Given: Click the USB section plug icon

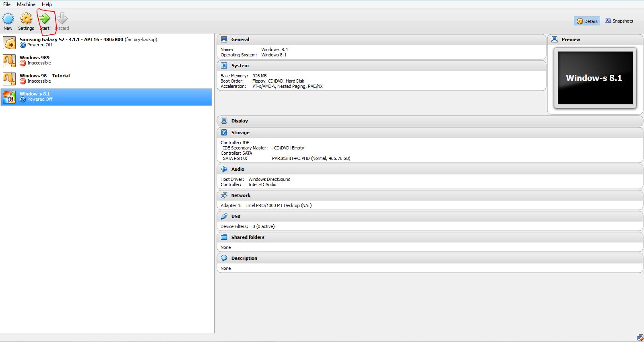Looking at the screenshot, I should pyautogui.click(x=224, y=216).
